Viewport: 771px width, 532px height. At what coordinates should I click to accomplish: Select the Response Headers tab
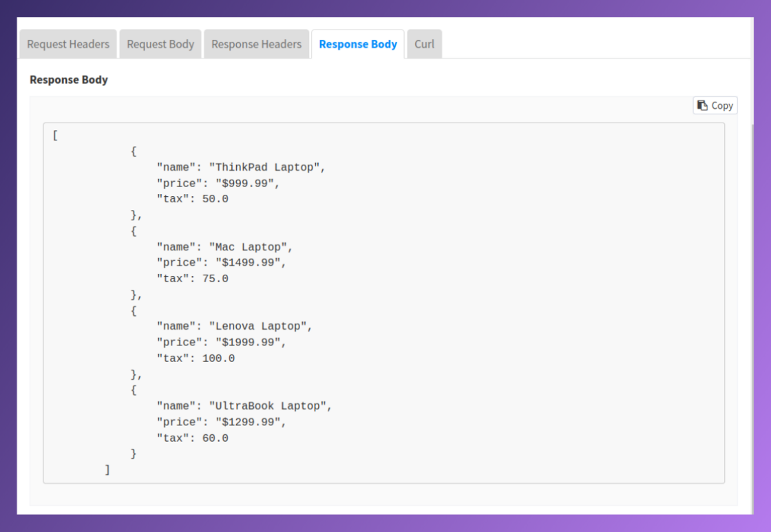pos(256,43)
